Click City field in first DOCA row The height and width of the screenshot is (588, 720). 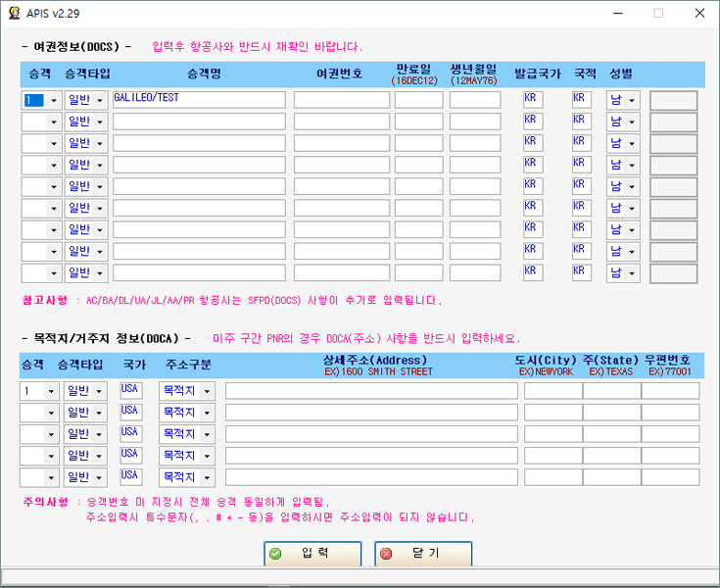(x=553, y=391)
